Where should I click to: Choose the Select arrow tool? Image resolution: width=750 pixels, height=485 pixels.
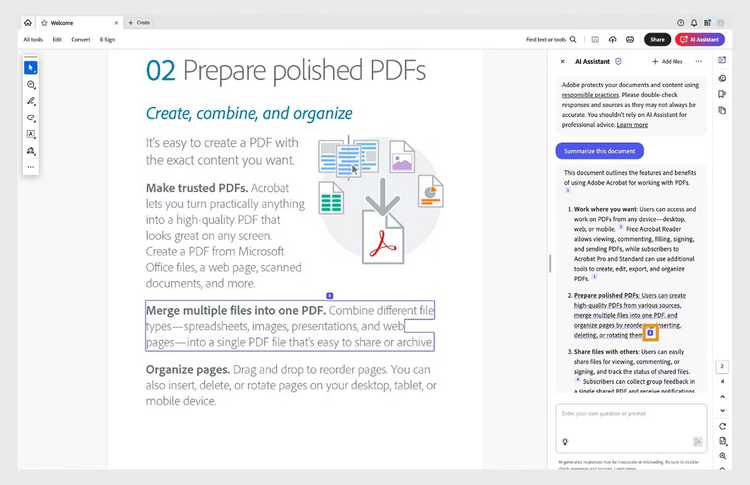31,68
